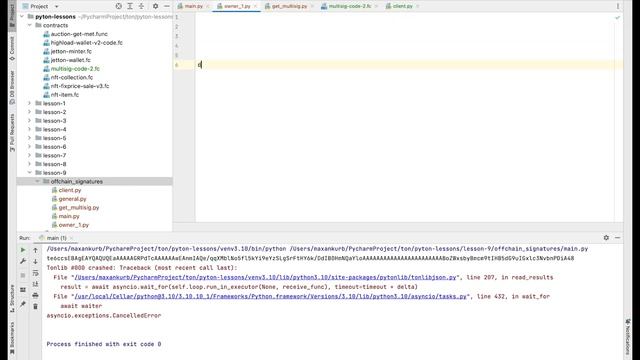Viewport: 640px width, 360px height.
Task: Open the Project view dropdown
Action: [x=40, y=6]
